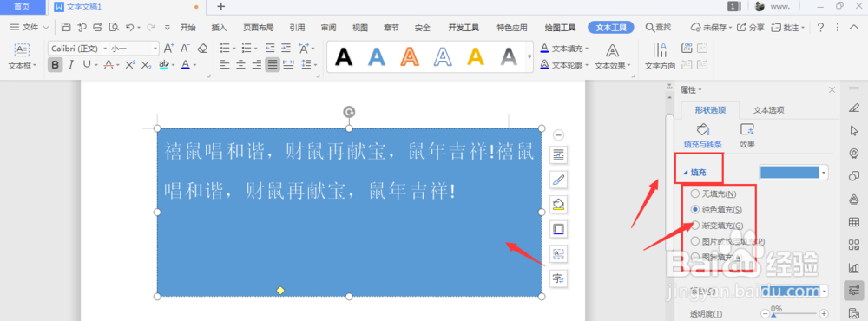868x321 pixels.
Task: Center align text
Action: (x=240, y=65)
